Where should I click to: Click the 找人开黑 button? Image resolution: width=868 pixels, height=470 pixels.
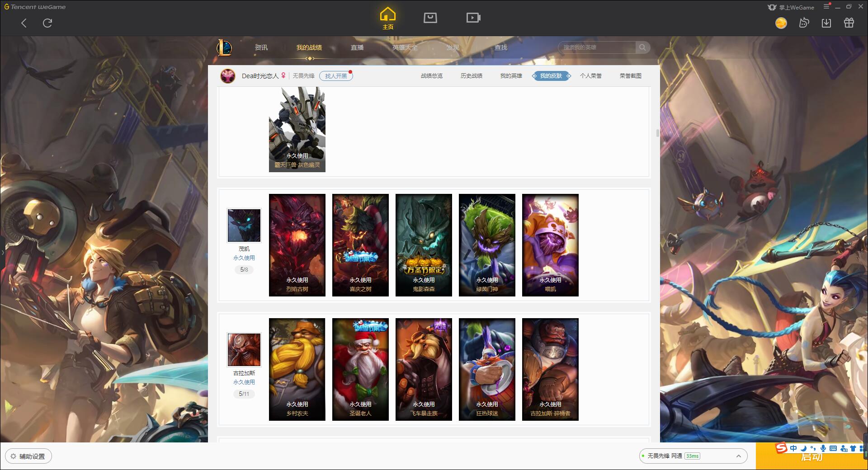pyautogui.click(x=336, y=76)
